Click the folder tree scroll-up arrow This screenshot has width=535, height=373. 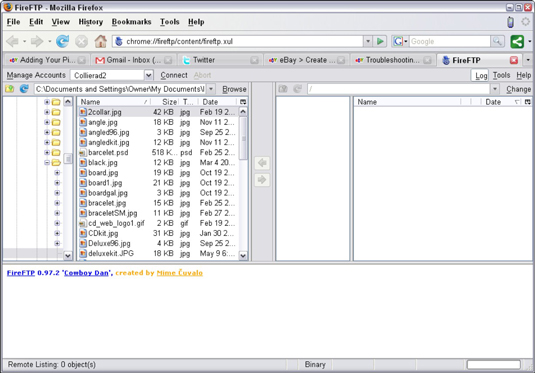point(68,102)
